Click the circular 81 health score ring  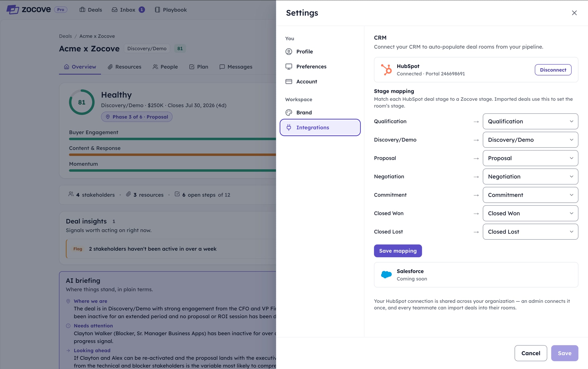(x=82, y=102)
